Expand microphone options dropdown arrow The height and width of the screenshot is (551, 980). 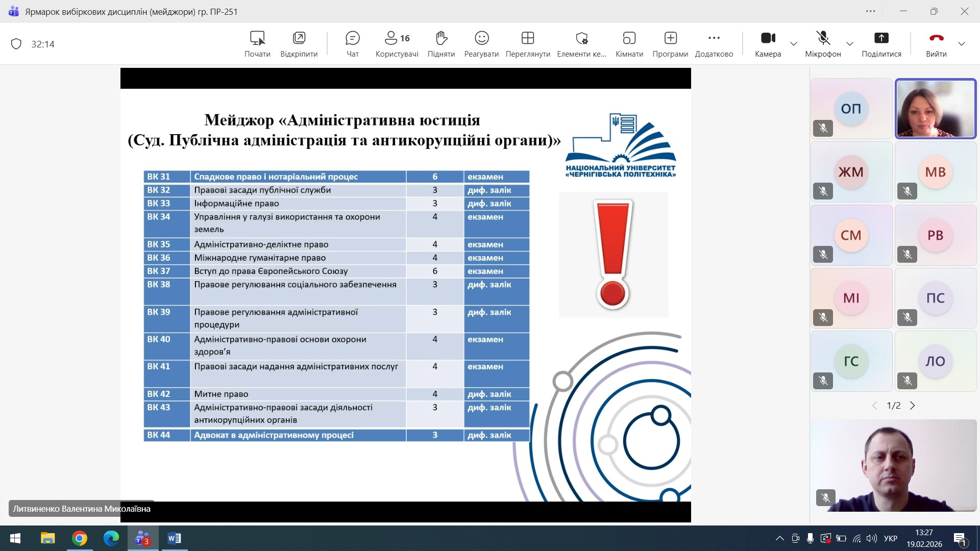[850, 44]
